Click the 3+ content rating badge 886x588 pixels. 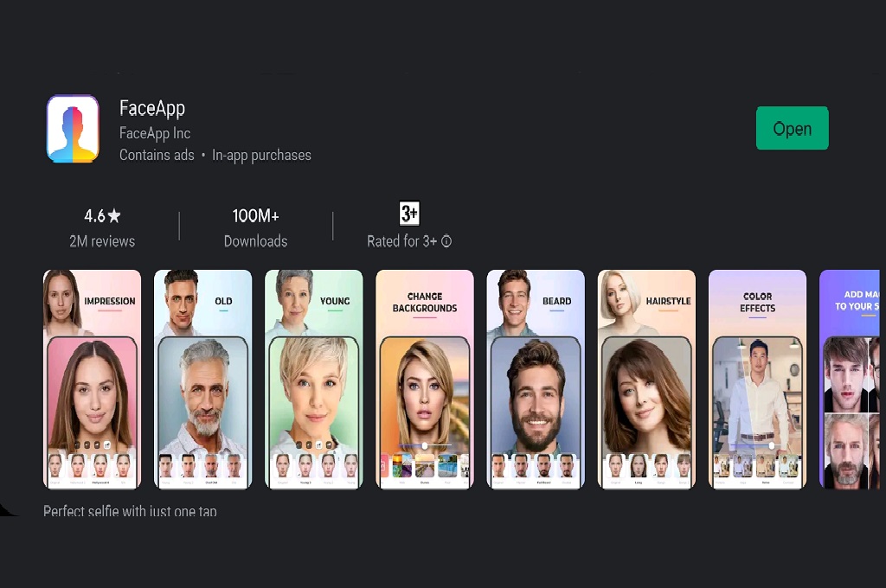(409, 214)
